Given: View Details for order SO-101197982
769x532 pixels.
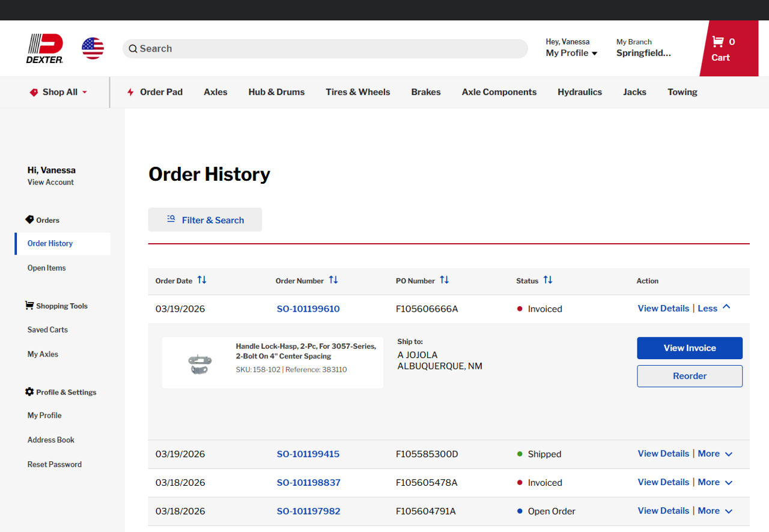Looking at the screenshot, I should pyautogui.click(x=663, y=510).
